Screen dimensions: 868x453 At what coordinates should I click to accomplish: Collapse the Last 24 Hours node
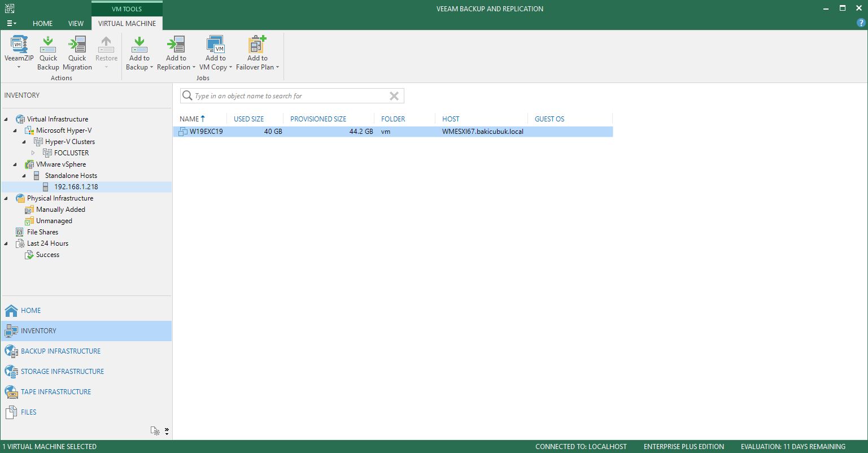6,243
